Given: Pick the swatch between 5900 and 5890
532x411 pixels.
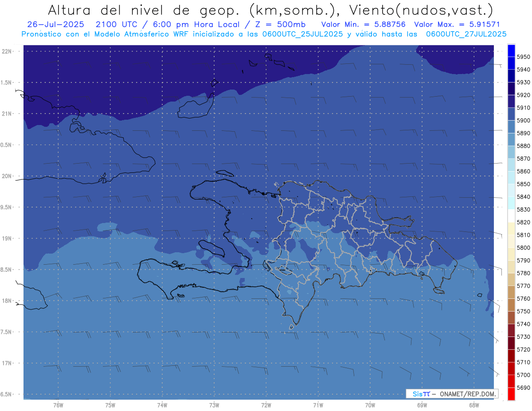Looking at the screenshot, I should coord(511,127).
